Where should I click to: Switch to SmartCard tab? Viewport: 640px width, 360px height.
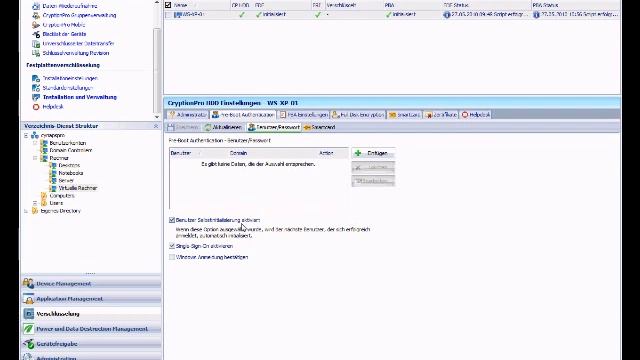(x=404, y=115)
